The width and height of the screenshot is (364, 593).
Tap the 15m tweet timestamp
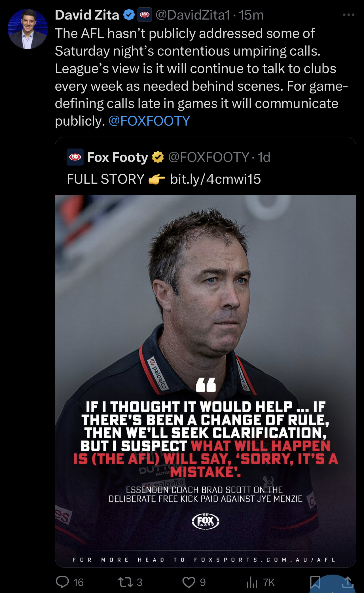(x=251, y=15)
